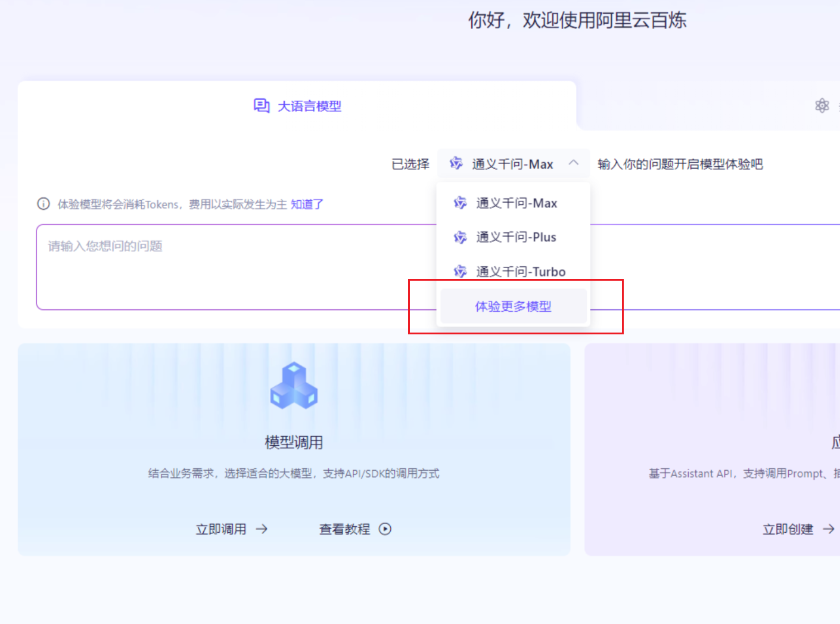
Task: Open the 通义千问-Max model selector dropdown
Action: point(514,164)
